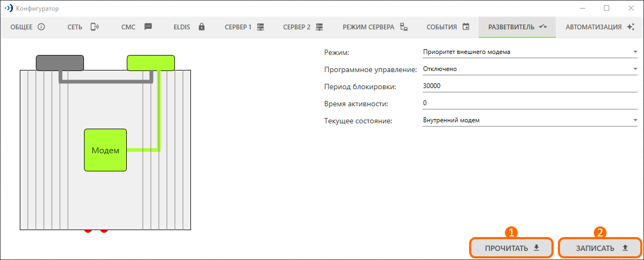Click the download arrow icon on ПРОЧИТАТЬ
The width and height of the screenshot is (644, 260).
[536, 248]
